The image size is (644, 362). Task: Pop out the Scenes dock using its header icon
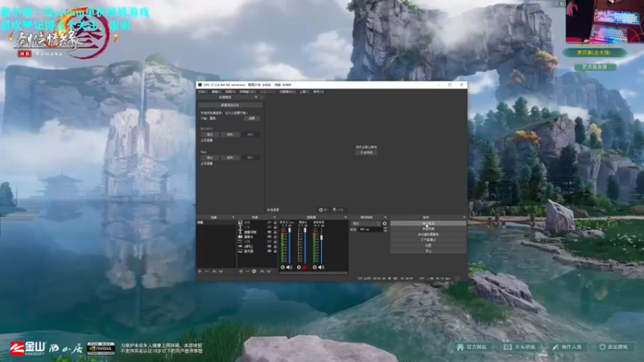coord(233,217)
